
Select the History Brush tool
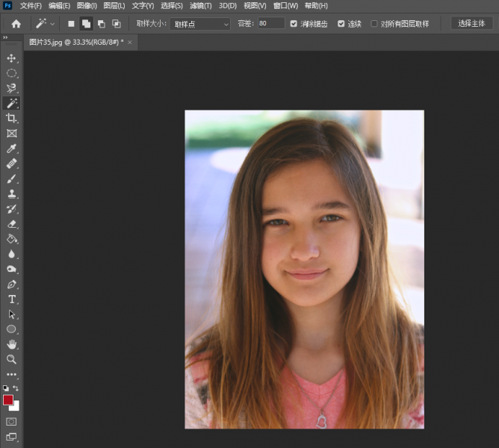click(11, 209)
